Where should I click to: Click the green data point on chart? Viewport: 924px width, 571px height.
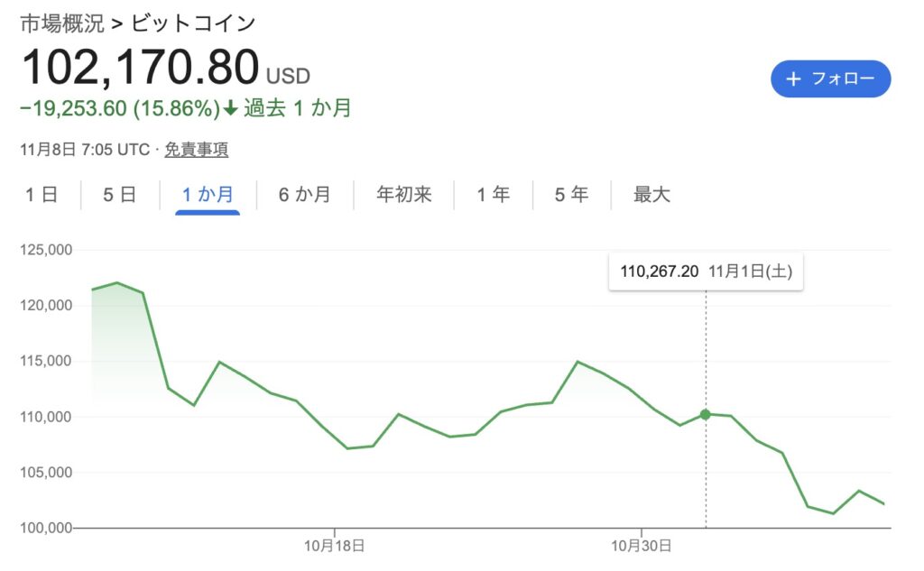tap(705, 415)
